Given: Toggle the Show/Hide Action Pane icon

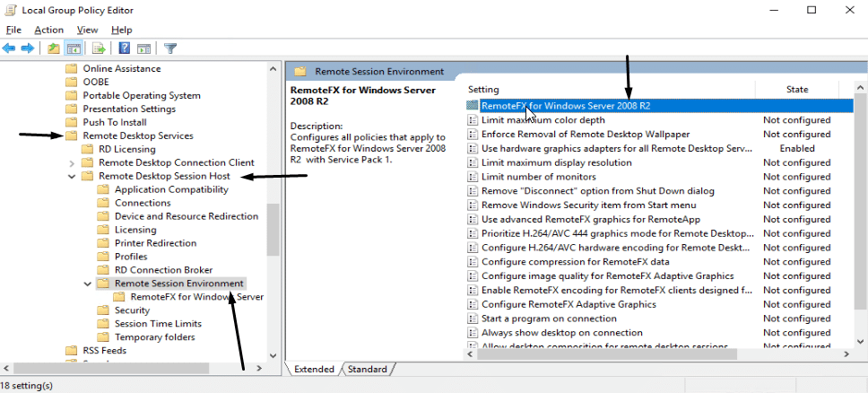Looking at the screenshot, I should click(x=143, y=48).
